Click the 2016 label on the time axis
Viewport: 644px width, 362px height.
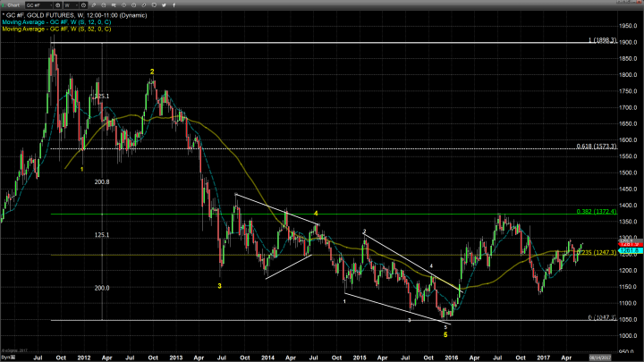coord(452,358)
